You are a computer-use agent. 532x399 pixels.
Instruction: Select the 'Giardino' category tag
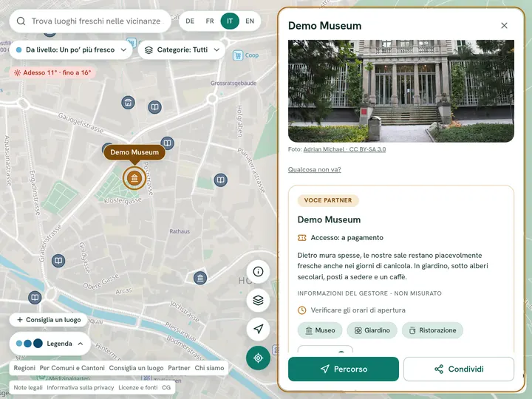click(x=372, y=330)
